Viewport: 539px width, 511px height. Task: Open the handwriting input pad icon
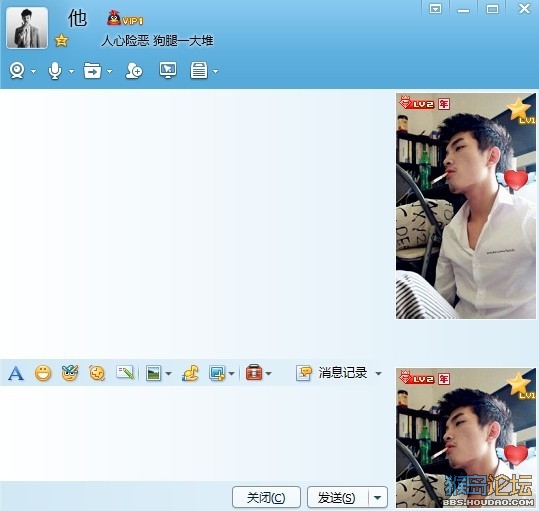pyautogui.click(x=125, y=373)
